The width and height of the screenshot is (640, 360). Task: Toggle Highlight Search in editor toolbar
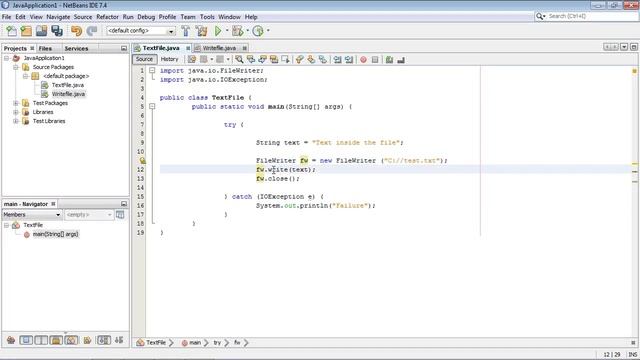pos(274,60)
